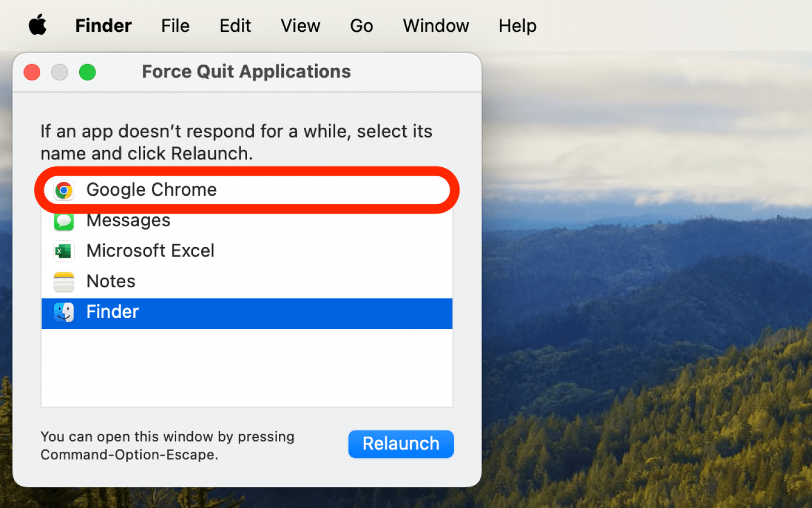Close the Force Quit Applications window
812x508 pixels.
(x=32, y=72)
